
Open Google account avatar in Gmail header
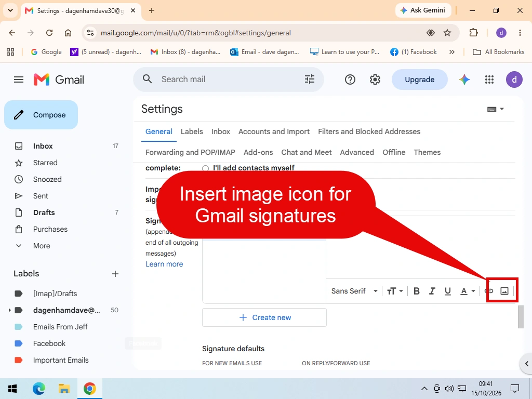point(514,79)
